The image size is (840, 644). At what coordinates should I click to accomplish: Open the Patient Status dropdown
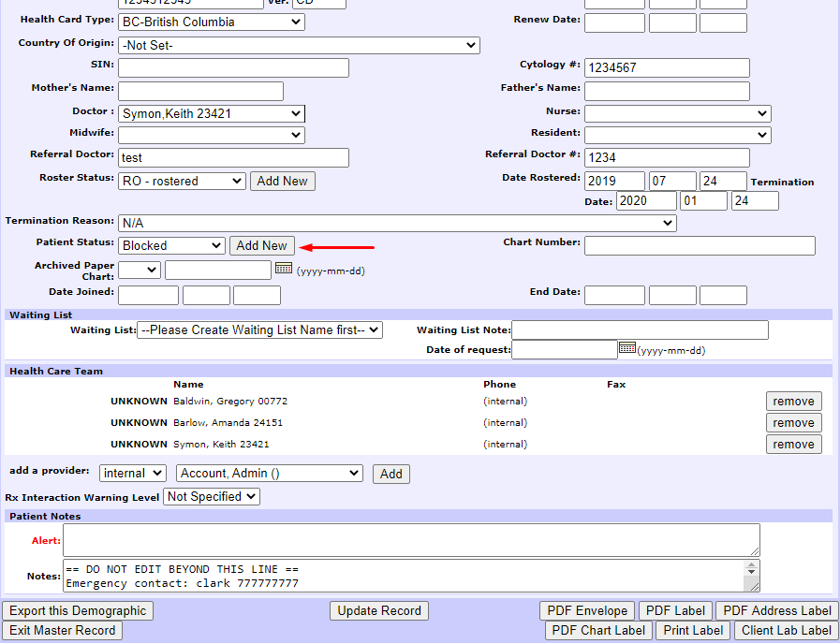coord(171,245)
